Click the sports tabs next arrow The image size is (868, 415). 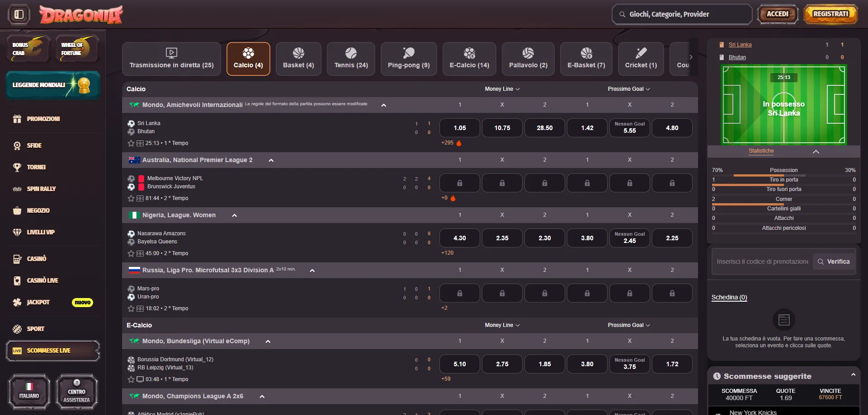[691, 57]
